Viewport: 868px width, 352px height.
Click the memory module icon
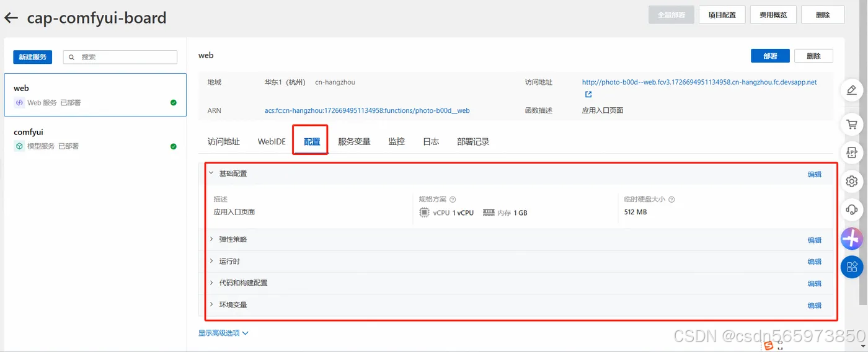(x=489, y=213)
